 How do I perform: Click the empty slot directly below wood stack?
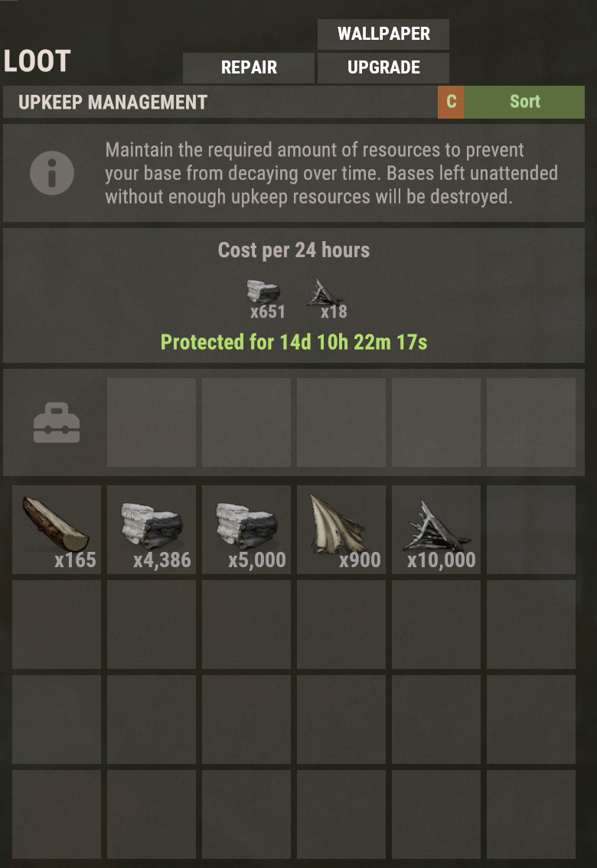[x=57, y=625]
